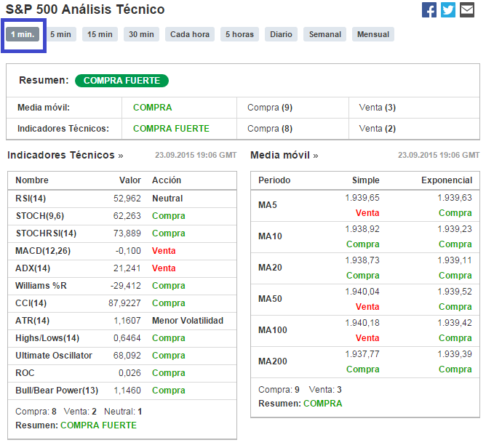
Task: Click Resumen: COMPRA FUERTE under indicators table
Action: coord(76,425)
